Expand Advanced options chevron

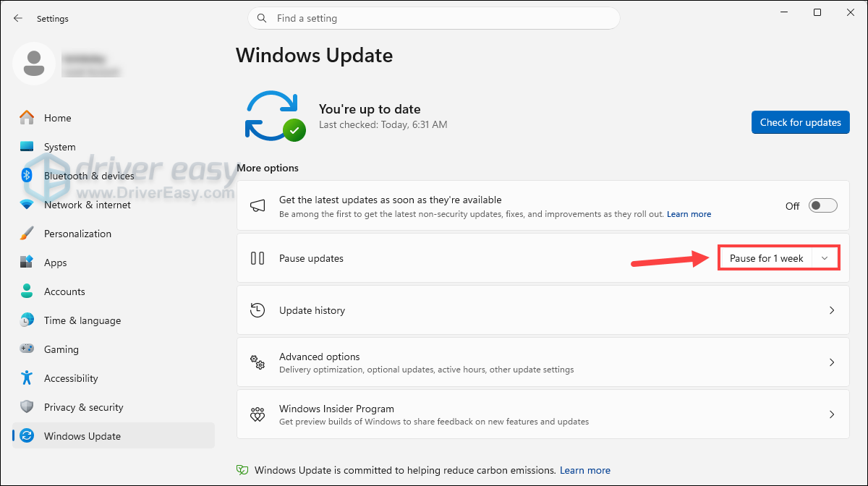832,362
